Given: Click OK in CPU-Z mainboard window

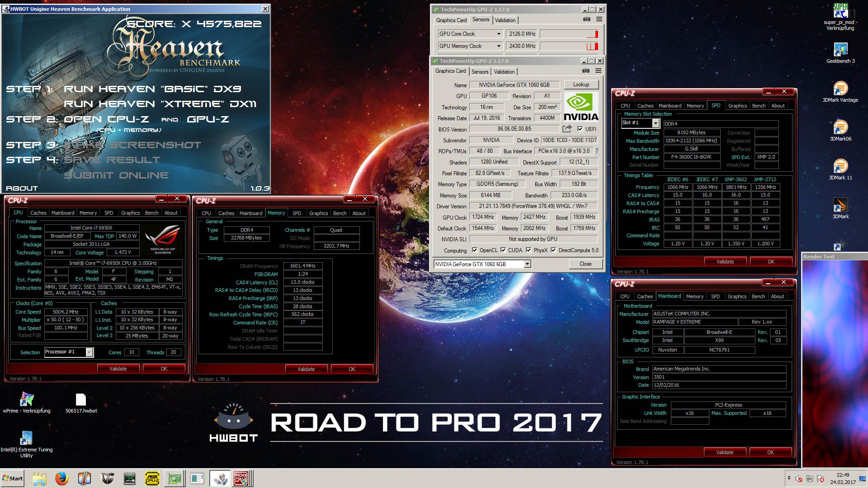Looking at the screenshot, I should click(770, 452).
